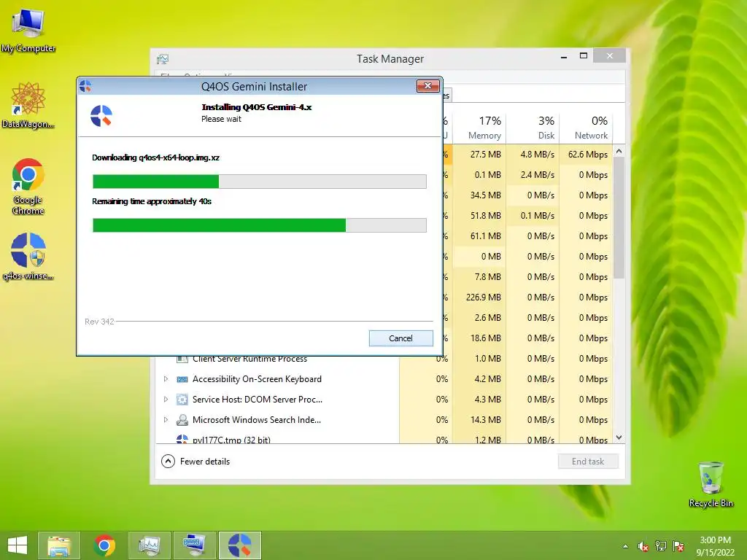747x560 pixels.
Task: Select the pvl177C.tmp (32 bit) process
Action: coord(384,439)
